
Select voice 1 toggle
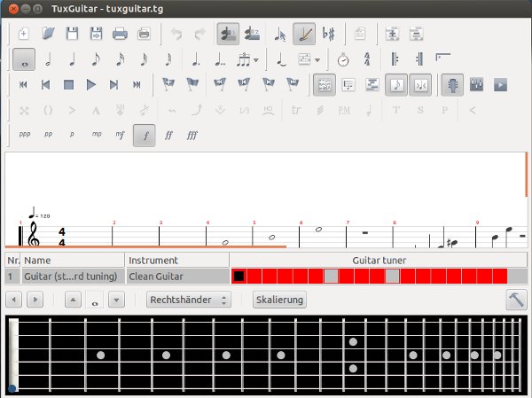click(228, 34)
